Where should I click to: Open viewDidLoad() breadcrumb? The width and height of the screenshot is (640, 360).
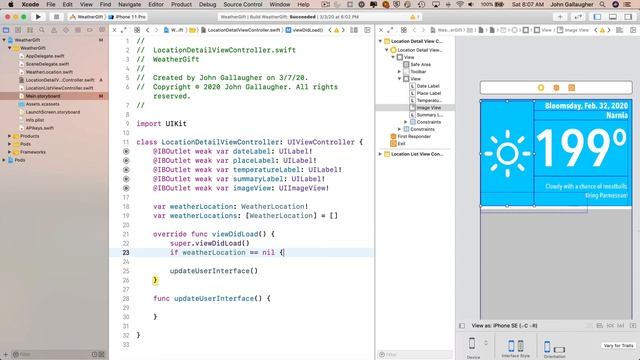click(x=304, y=30)
